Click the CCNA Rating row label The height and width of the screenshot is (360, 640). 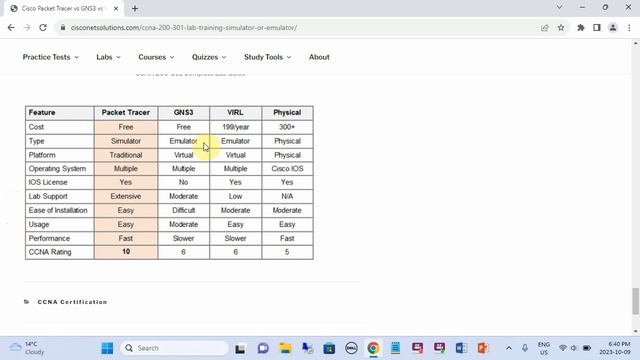point(50,252)
